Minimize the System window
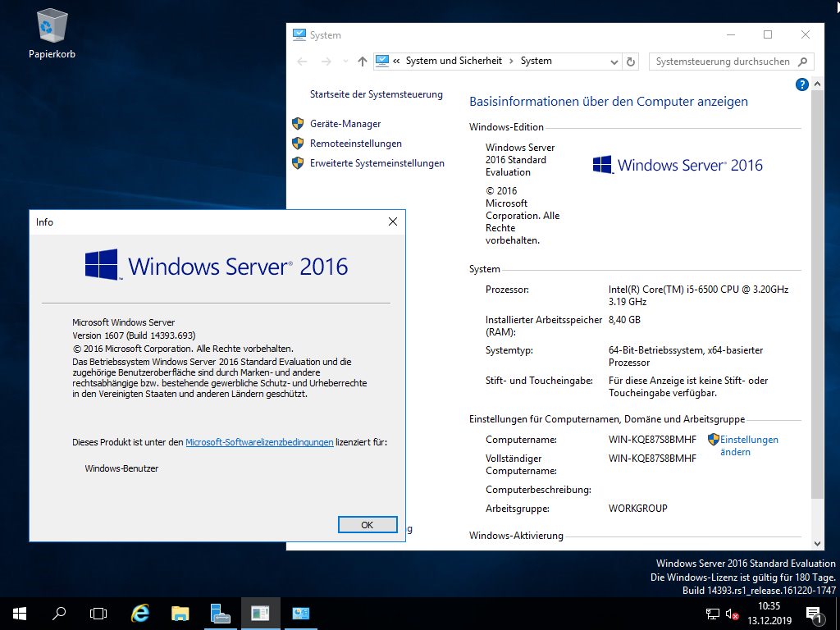Screen dimensions: 840x630 (731, 34)
